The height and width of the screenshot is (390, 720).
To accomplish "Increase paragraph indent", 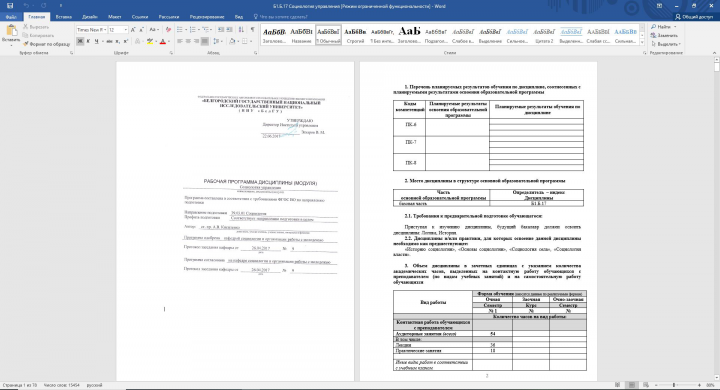I will click(229, 29).
